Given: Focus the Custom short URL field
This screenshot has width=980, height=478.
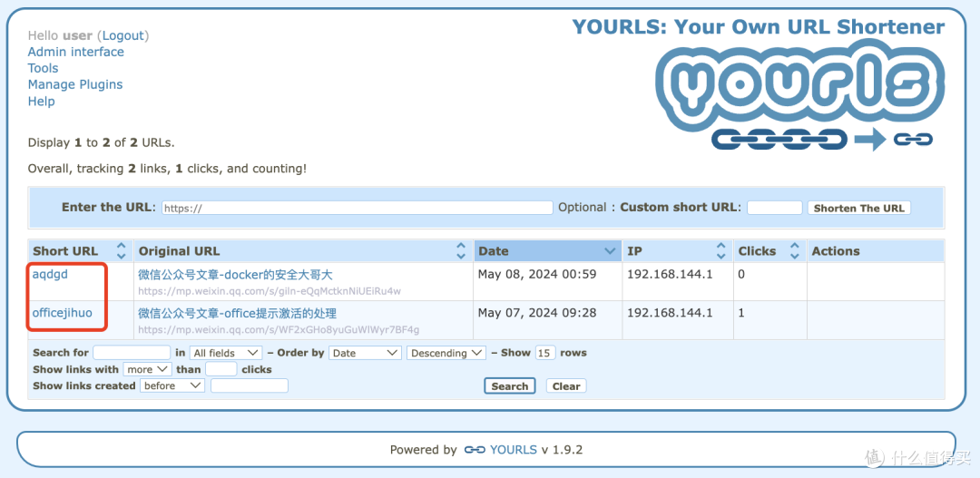Looking at the screenshot, I should (774, 208).
